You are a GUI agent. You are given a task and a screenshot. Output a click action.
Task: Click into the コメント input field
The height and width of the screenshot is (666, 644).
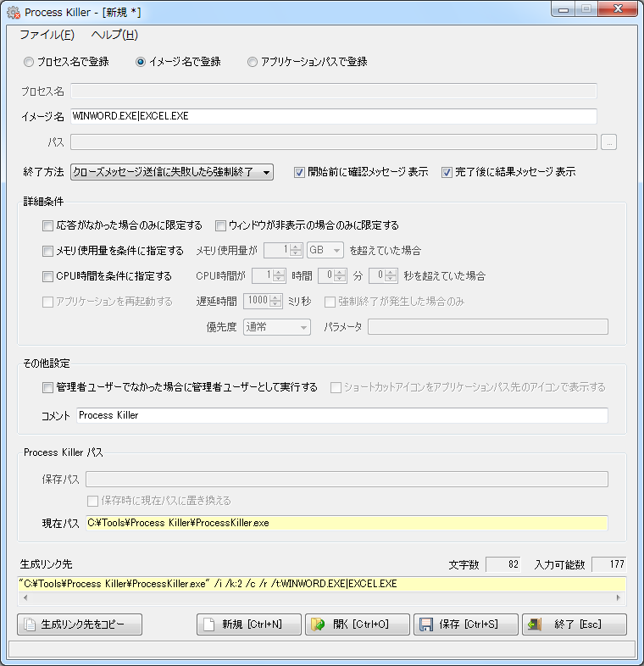tap(341, 415)
